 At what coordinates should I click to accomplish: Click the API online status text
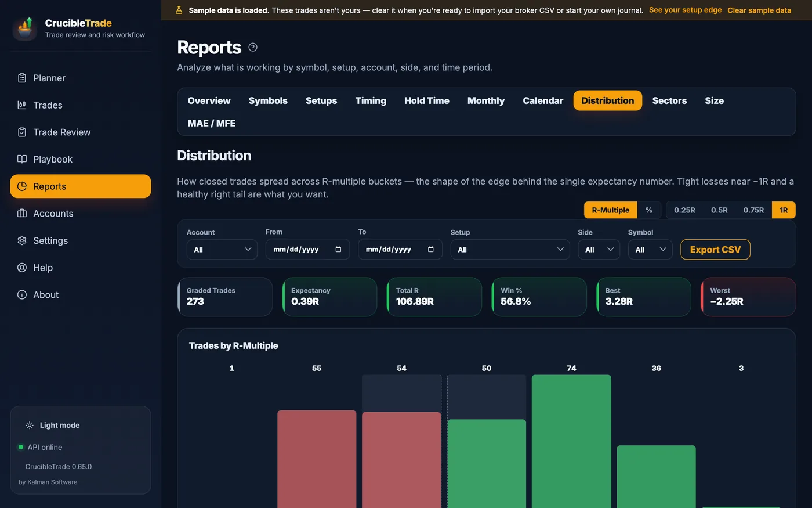(45, 447)
